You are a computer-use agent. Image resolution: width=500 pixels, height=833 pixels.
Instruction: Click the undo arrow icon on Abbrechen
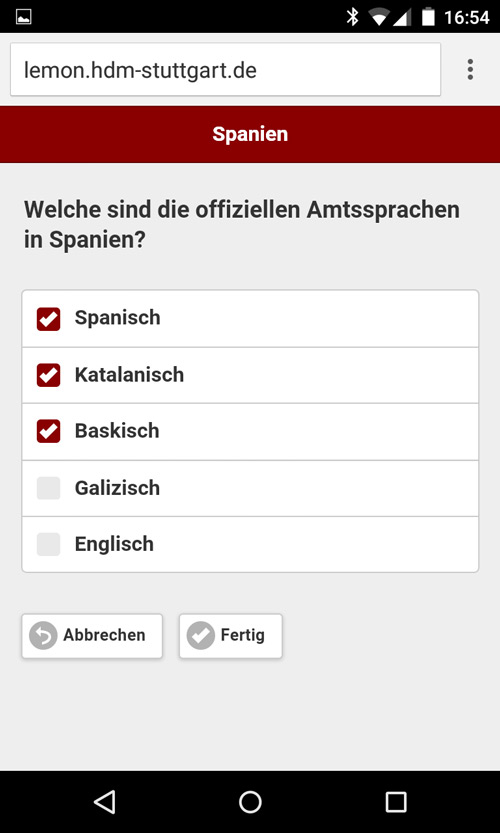pyautogui.click(x=43, y=635)
